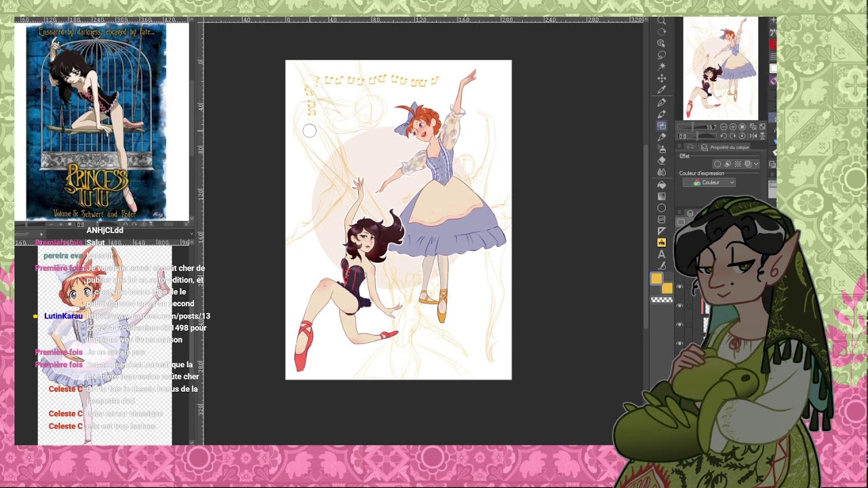Open the Layer panel menu icon

(x=679, y=212)
